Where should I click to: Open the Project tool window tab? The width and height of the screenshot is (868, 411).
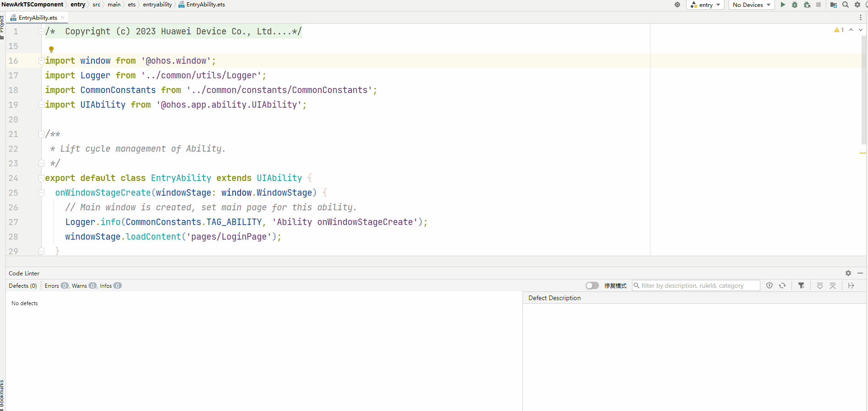pyautogui.click(x=2, y=27)
